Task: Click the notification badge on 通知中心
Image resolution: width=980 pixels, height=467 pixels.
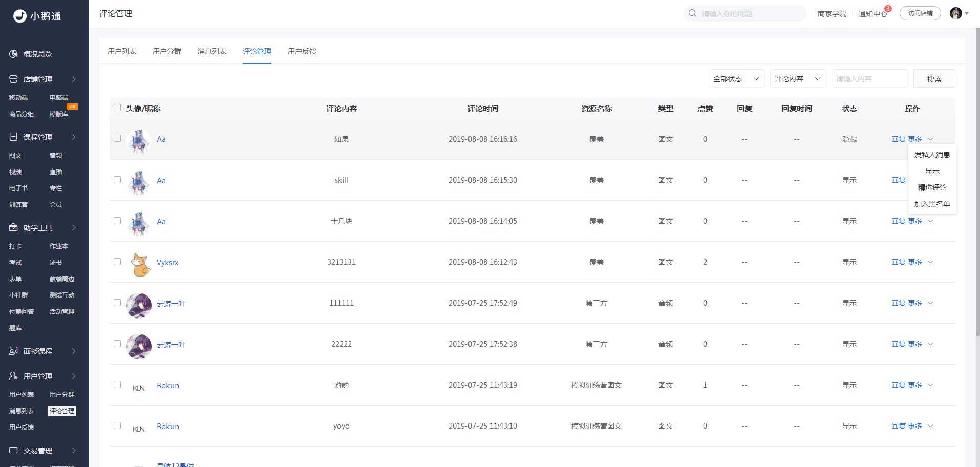Action: pos(888,9)
